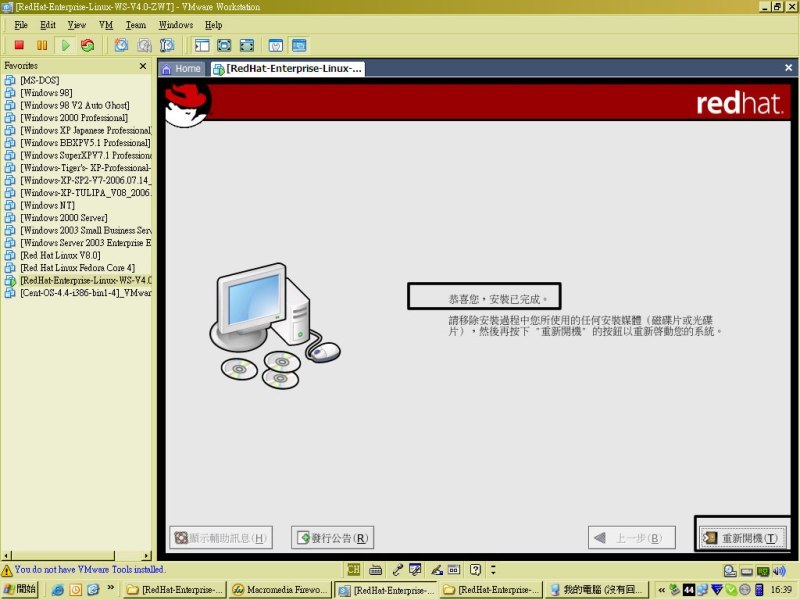Select [Windows BBXPV5.1 Professional] favorite
This screenshot has width=800, height=600.
coord(85,143)
